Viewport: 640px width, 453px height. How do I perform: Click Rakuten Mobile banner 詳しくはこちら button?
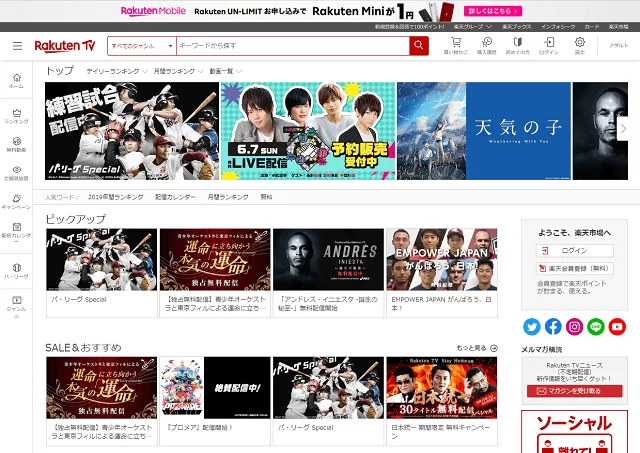[x=493, y=11]
